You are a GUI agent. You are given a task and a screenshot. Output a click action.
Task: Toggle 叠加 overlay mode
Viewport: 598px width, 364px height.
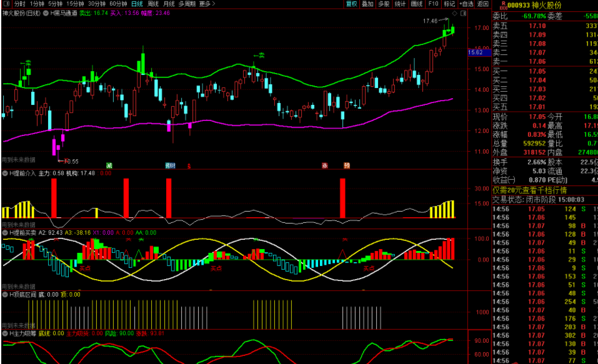tap(367, 4)
